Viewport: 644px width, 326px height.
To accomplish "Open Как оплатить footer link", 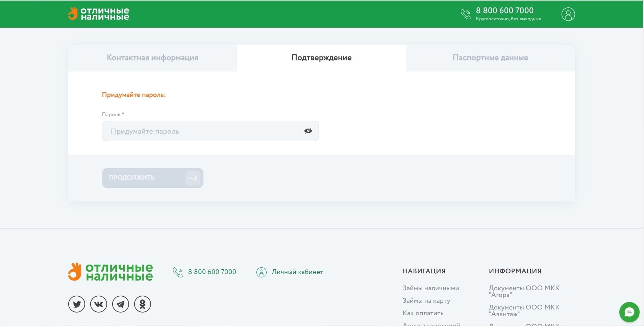I will click(423, 313).
